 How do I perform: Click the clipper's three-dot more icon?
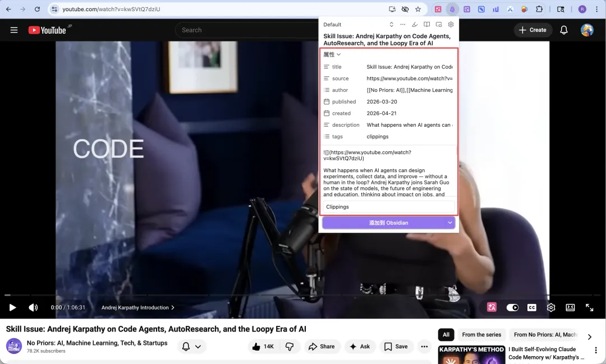coord(402,25)
